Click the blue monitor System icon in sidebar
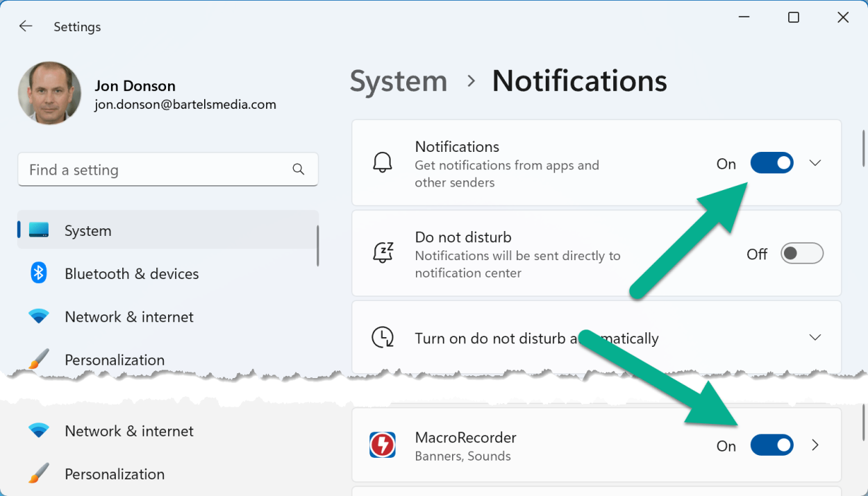Screen dimensions: 868x496 pos(39,230)
